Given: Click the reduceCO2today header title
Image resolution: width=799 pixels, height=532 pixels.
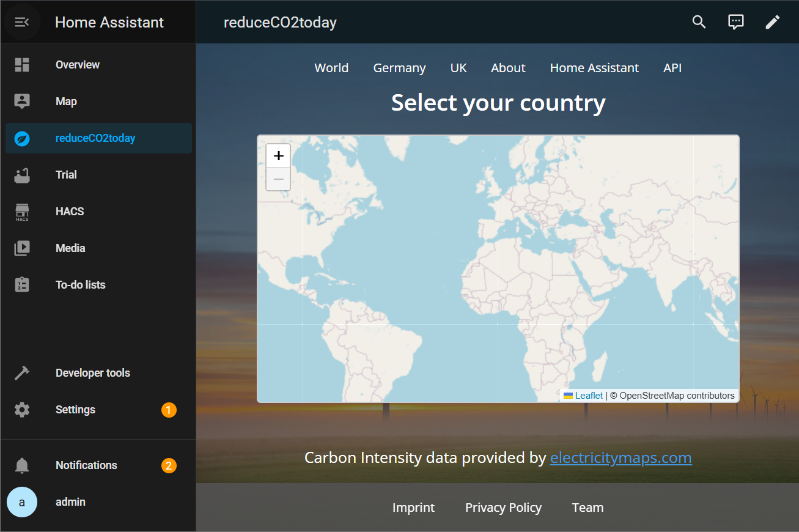Looking at the screenshot, I should [x=280, y=23].
